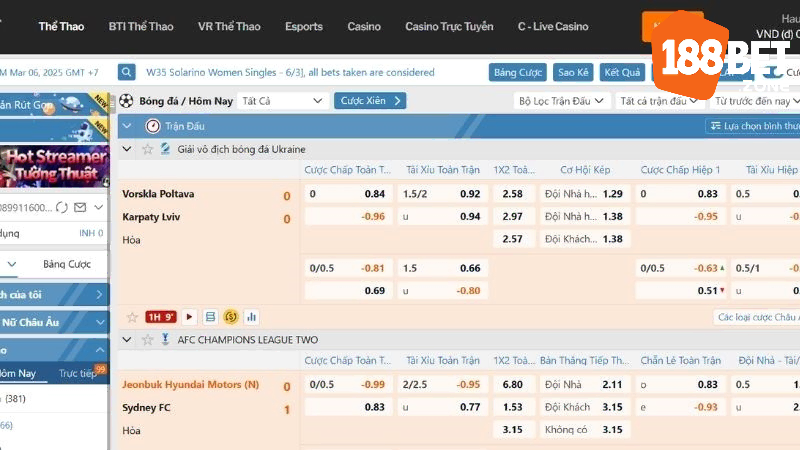This screenshot has width=800, height=450.
Task: Select Jeonbuk 1X2 odds 6.80
Action: point(513,384)
